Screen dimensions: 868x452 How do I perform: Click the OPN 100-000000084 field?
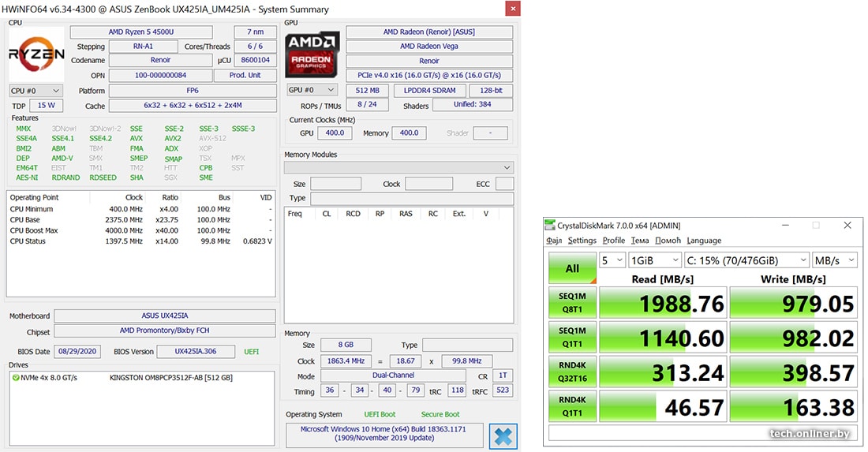[160, 75]
